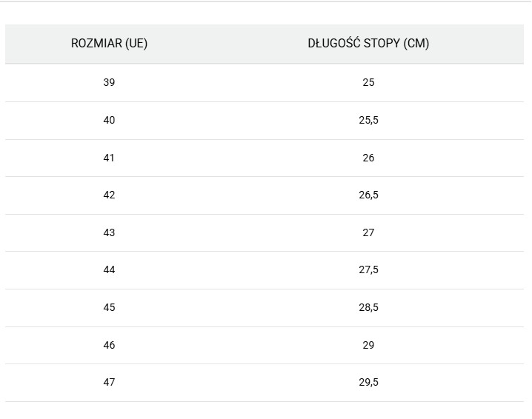Select size 42 in the size column
Image resolution: width=532 pixels, height=419 pixels.
tap(109, 195)
